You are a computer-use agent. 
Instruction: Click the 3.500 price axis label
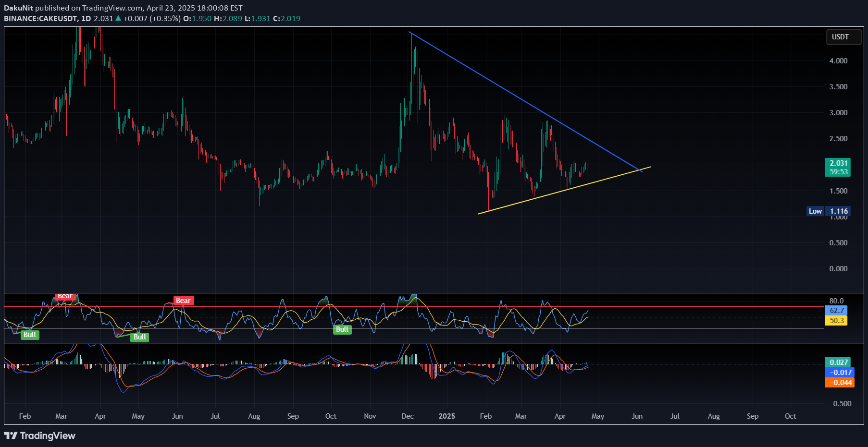(x=838, y=87)
